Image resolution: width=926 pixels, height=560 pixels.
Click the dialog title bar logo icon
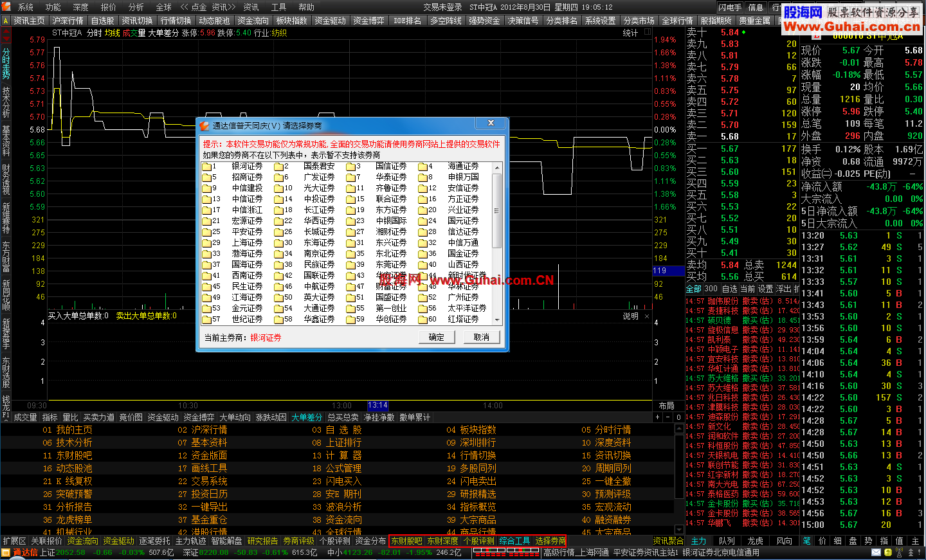click(x=204, y=125)
